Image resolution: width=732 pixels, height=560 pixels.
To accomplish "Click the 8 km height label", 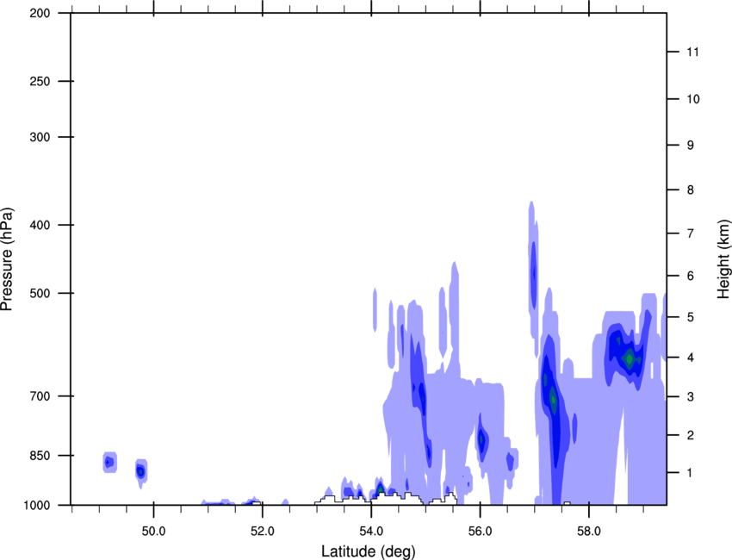I will point(691,190).
